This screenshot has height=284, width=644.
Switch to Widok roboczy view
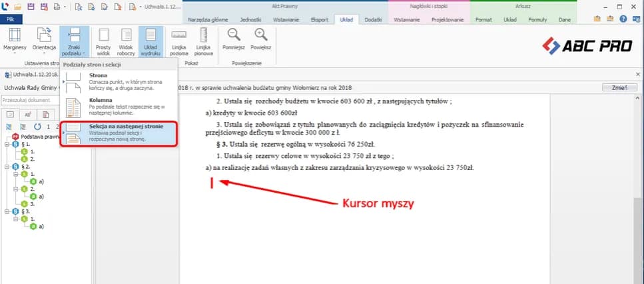point(127,41)
